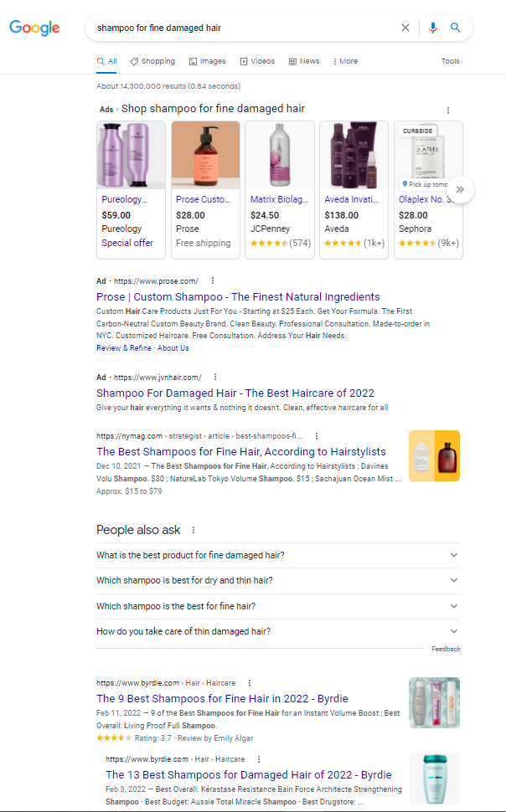Expand shampoo for dry and thin hair question
506x812 pixels.
pos(278,580)
